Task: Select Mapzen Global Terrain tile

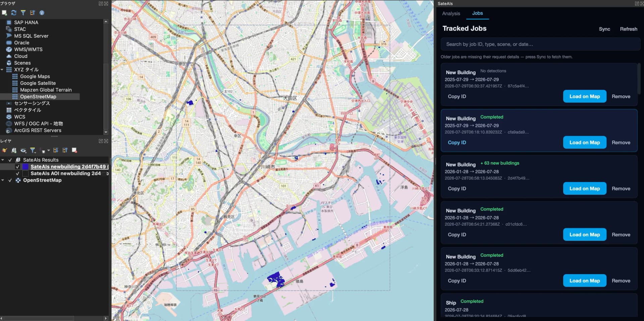Action: click(x=46, y=90)
